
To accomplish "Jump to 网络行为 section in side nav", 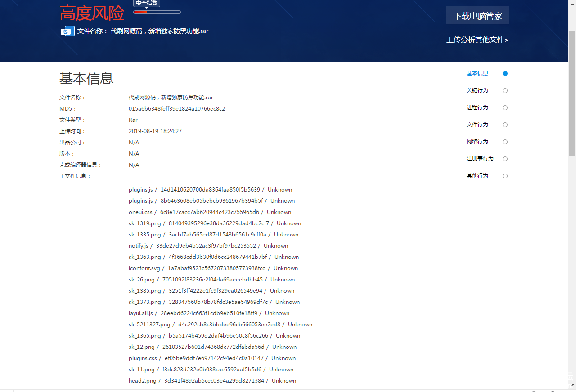I will (477, 142).
